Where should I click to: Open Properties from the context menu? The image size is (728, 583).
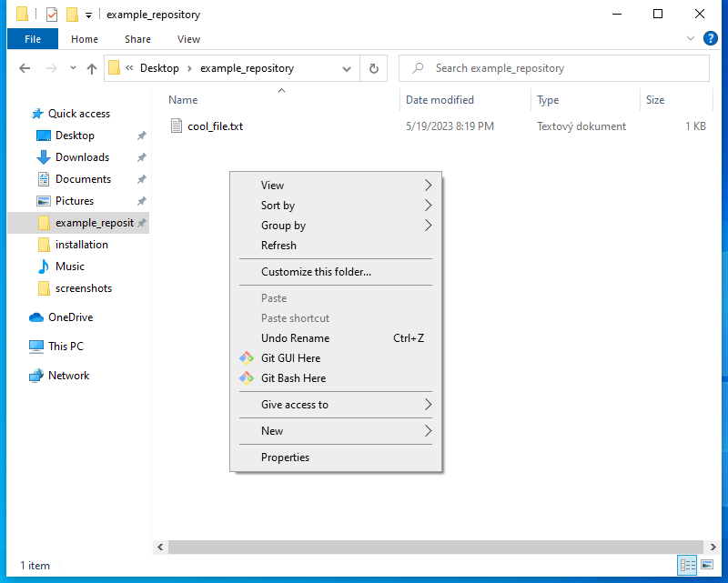335,457
